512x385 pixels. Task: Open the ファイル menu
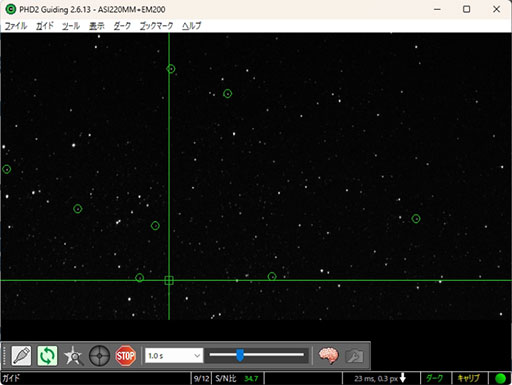point(16,26)
